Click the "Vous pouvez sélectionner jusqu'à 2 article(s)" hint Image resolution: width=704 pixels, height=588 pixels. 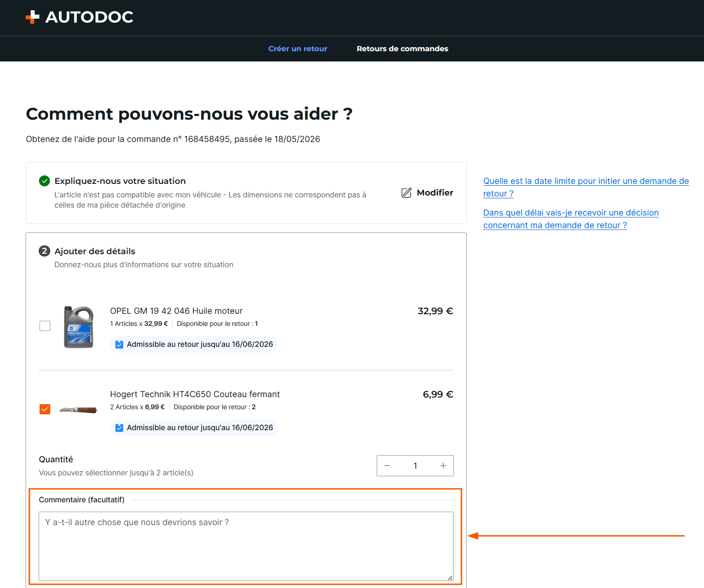click(116, 473)
